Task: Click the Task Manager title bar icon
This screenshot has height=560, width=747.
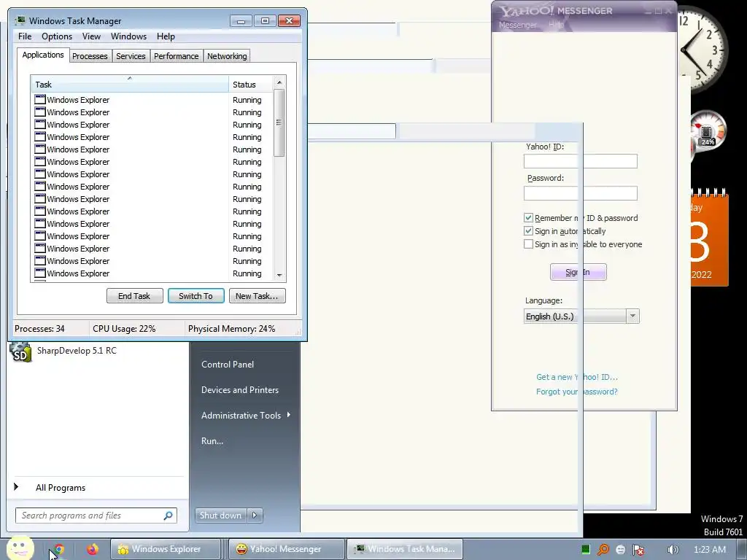Action: pyautogui.click(x=20, y=20)
